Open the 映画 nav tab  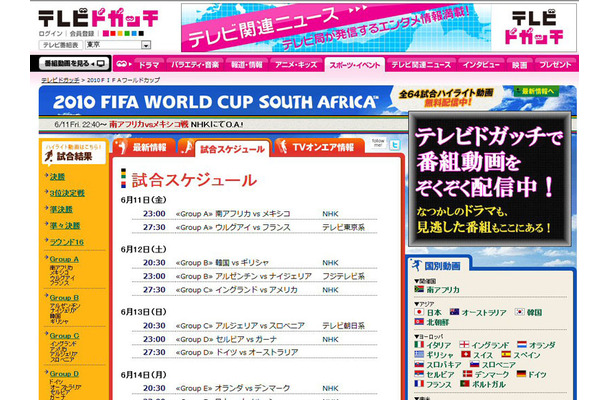click(520, 65)
